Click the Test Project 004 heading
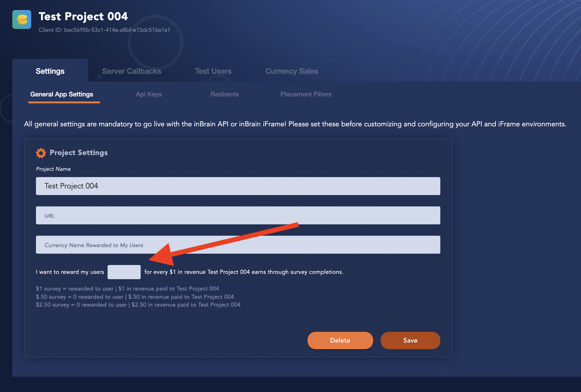Screen dimensions: 581x392 (83, 16)
